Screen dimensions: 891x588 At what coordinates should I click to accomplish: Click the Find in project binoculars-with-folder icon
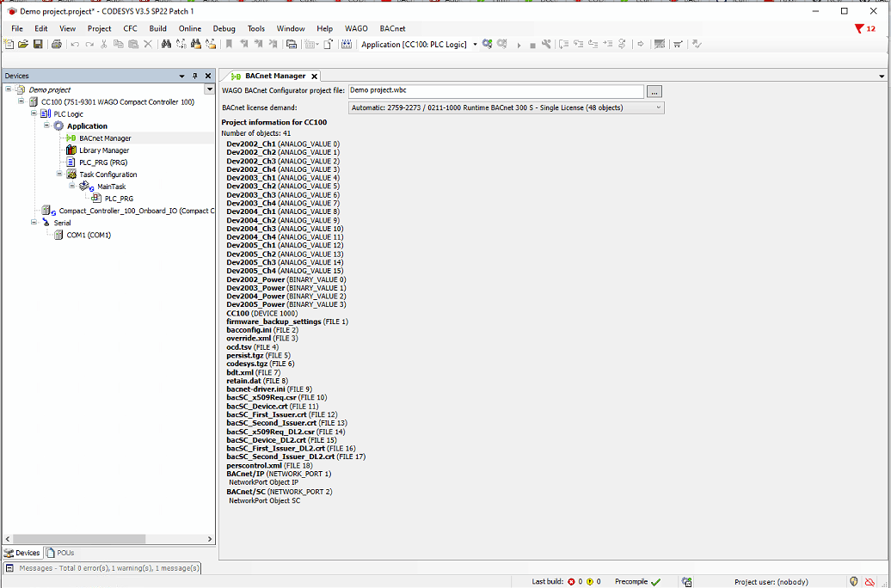(196, 45)
